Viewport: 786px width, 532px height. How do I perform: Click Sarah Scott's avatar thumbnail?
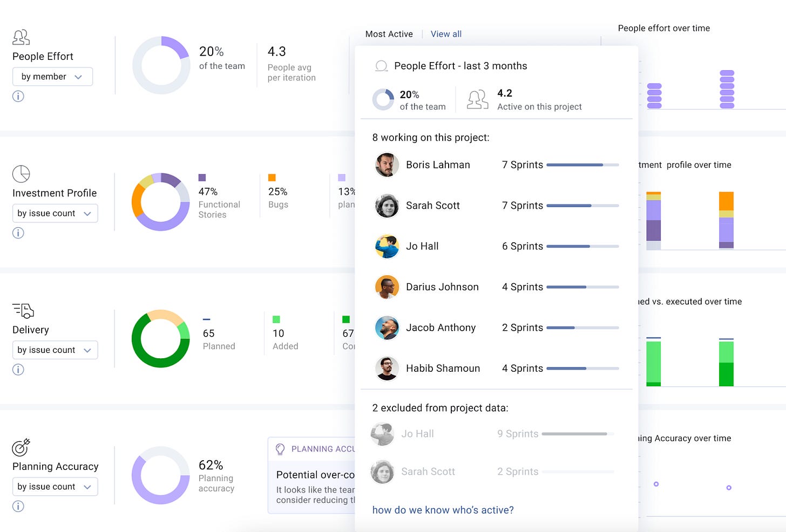tap(387, 206)
